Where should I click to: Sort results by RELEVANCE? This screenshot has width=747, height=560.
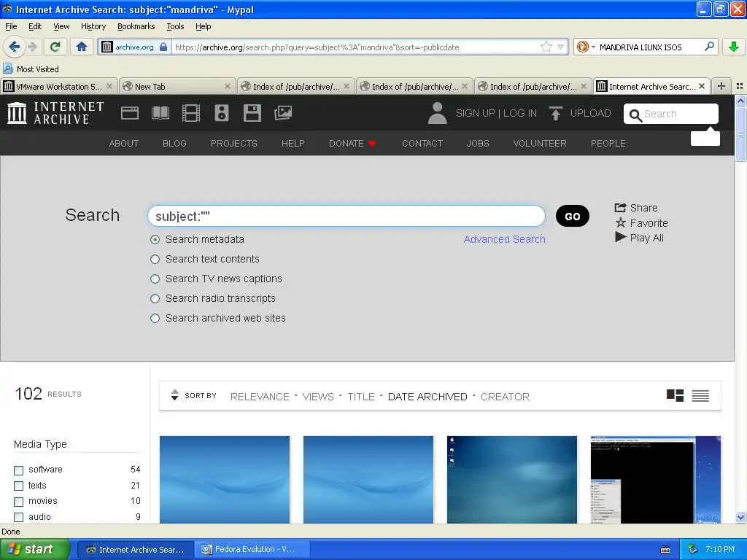[x=260, y=397]
